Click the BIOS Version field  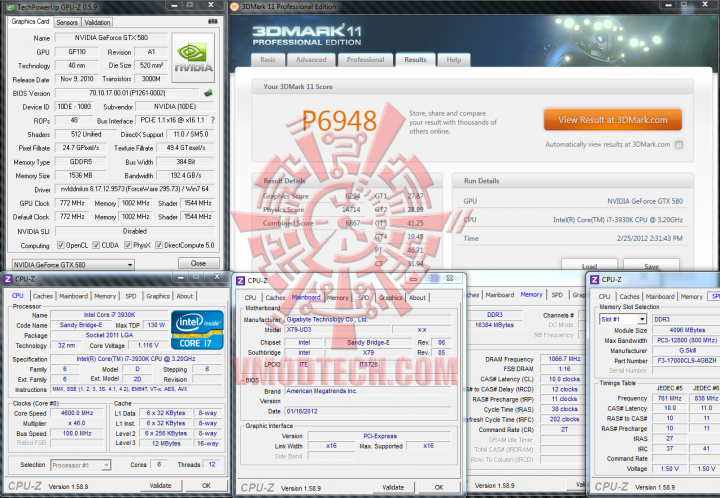coord(127,93)
